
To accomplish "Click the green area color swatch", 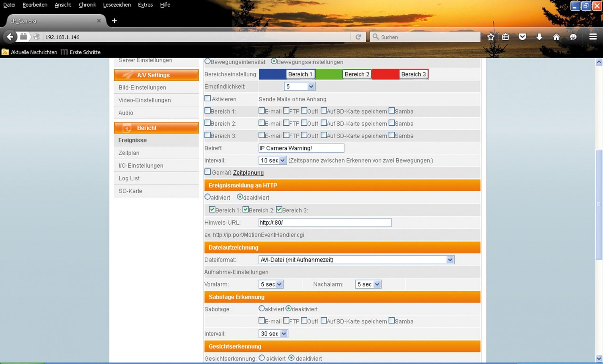I will point(329,74).
